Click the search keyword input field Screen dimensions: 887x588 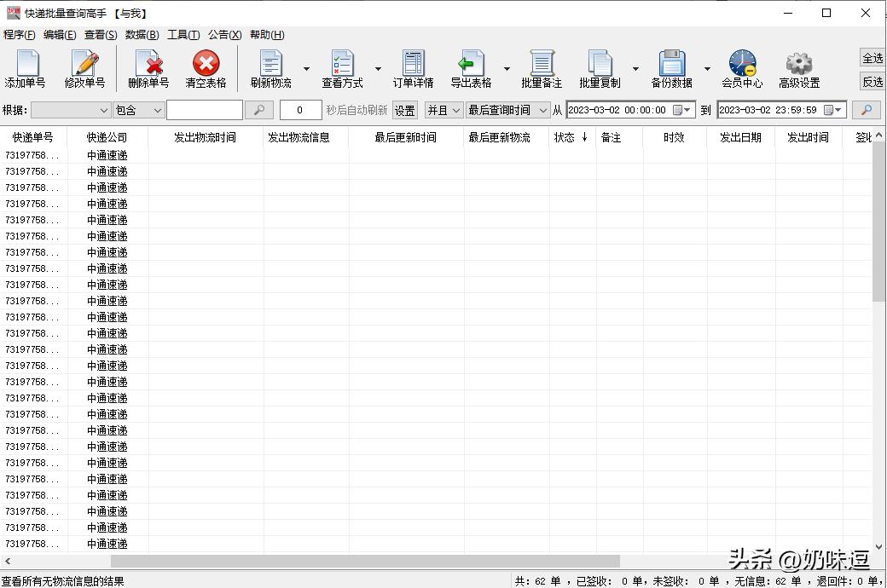(205, 110)
